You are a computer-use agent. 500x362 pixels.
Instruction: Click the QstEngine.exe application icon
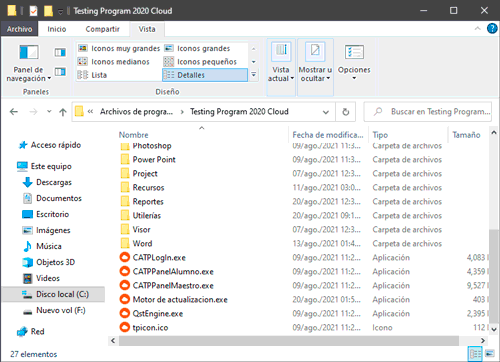(x=125, y=314)
